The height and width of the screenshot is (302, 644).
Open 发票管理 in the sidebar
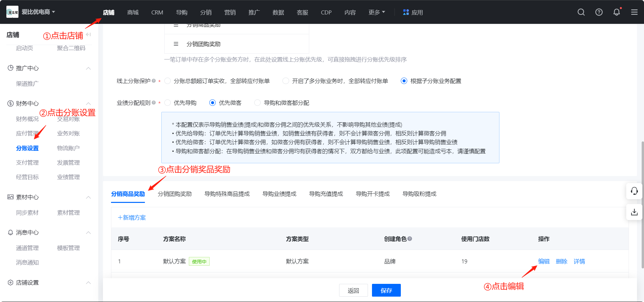(x=68, y=163)
